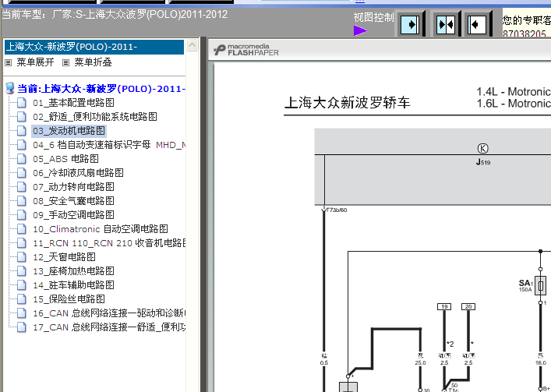
Task: Open 12_天窗电路图
Action: click(64, 257)
